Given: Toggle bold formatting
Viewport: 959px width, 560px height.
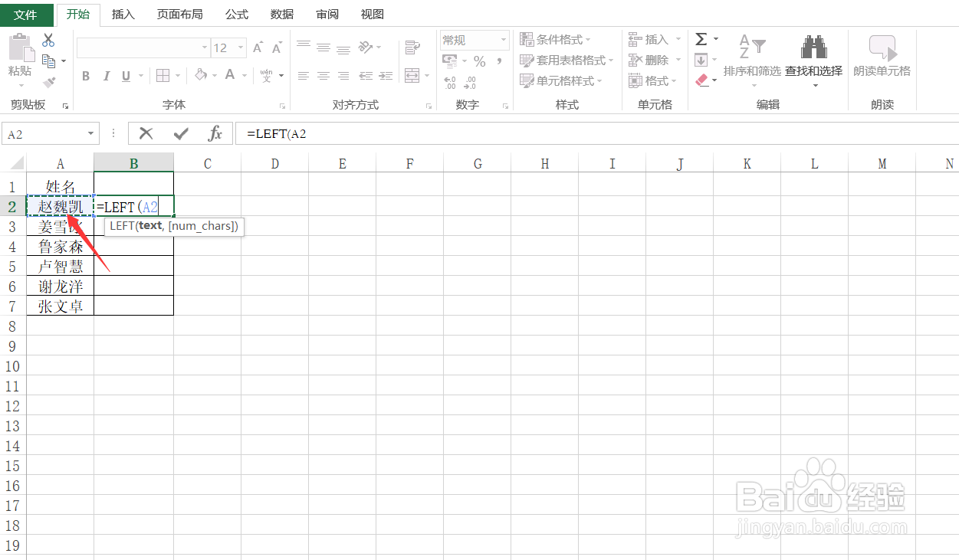Looking at the screenshot, I should pos(85,75).
